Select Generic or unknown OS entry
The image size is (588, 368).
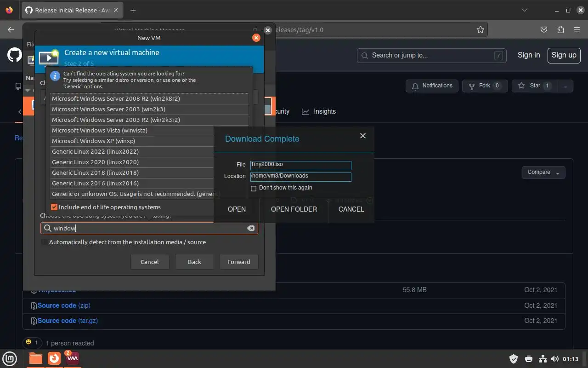click(132, 194)
